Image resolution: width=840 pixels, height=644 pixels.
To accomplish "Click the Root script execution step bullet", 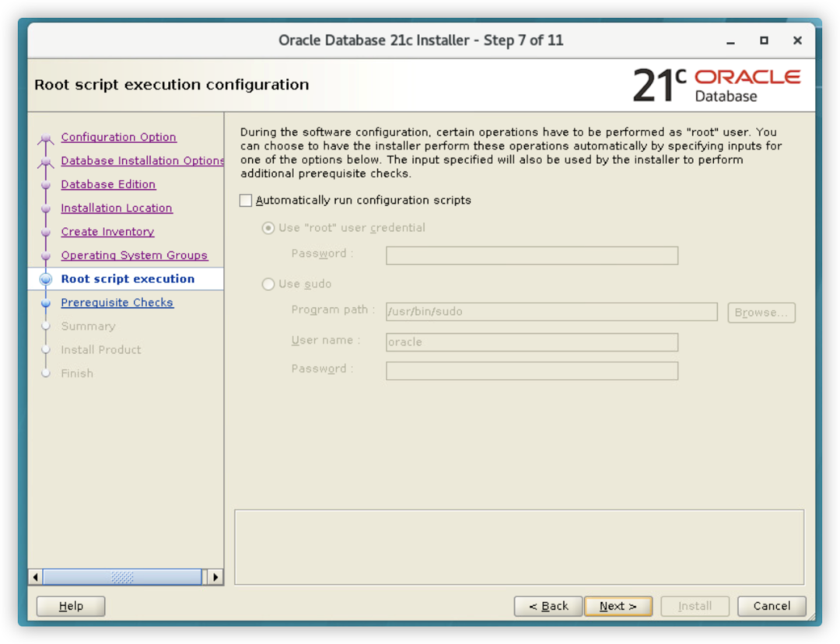I will (x=46, y=279).
